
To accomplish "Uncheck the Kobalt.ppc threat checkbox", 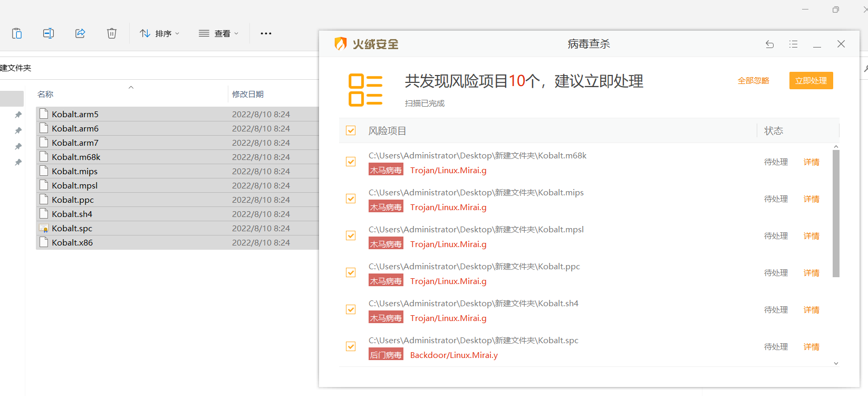I will pyautogui.click(x=351, y=272).
